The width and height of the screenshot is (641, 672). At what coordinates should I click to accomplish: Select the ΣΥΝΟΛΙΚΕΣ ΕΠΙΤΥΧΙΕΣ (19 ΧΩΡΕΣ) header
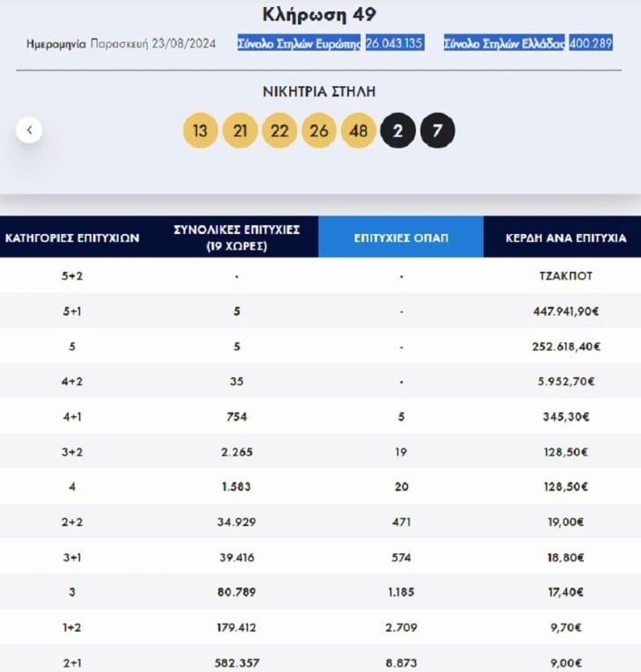tap(237, 237)
